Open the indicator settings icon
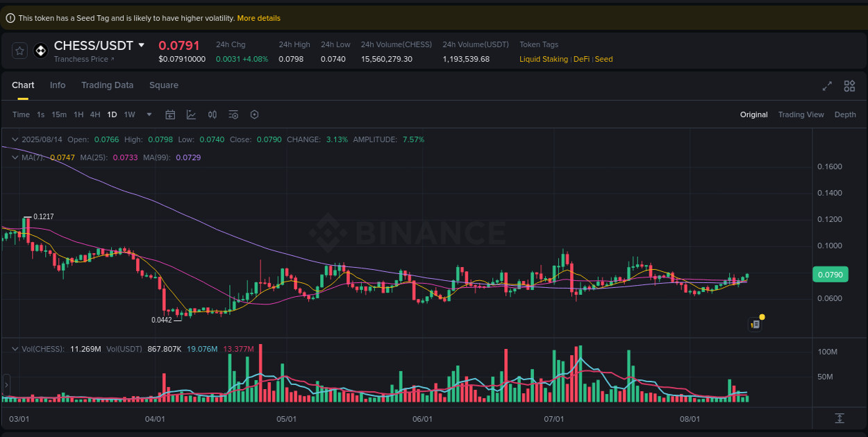The image size is (868, 437). coord(233,114)
